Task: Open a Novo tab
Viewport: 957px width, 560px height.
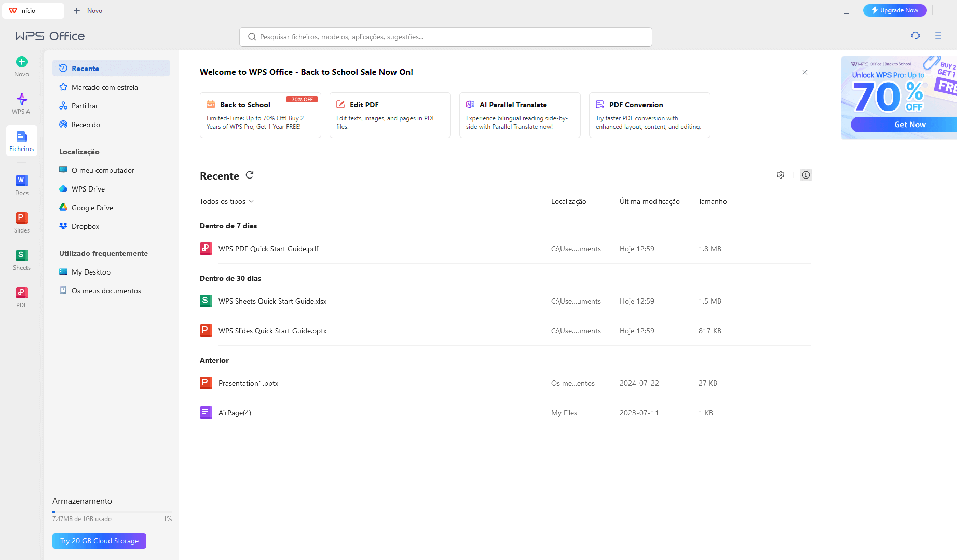Action: click(88, 10)
